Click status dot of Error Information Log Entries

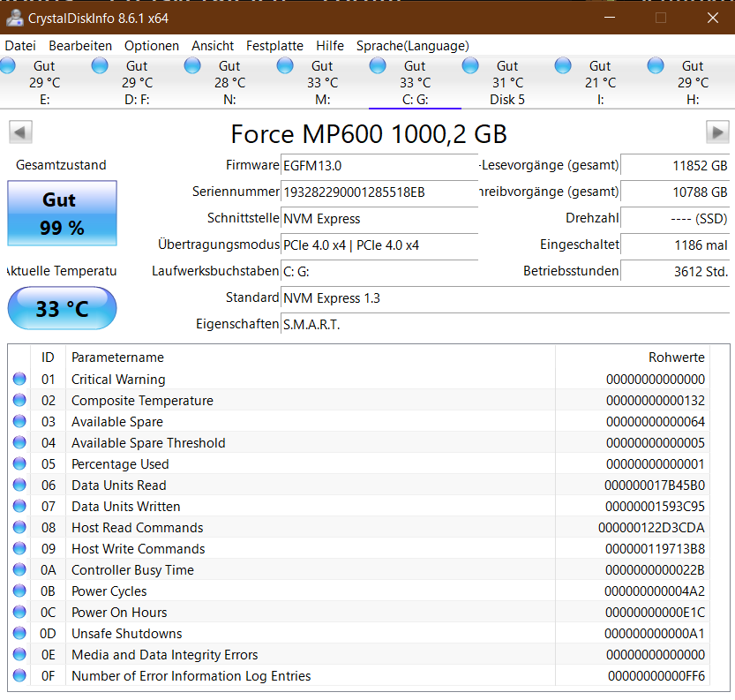[19, 675]
